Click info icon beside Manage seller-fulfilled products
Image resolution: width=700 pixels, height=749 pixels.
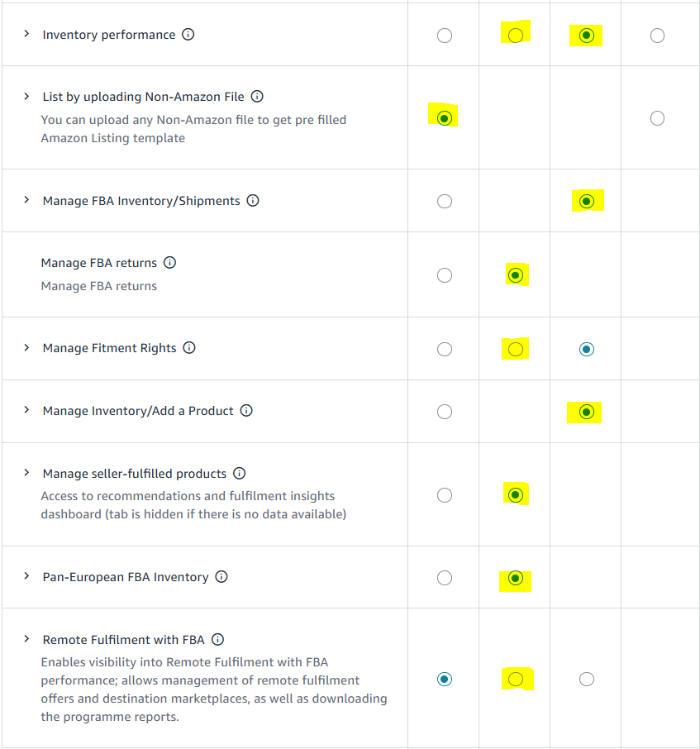tap(239, 474)
